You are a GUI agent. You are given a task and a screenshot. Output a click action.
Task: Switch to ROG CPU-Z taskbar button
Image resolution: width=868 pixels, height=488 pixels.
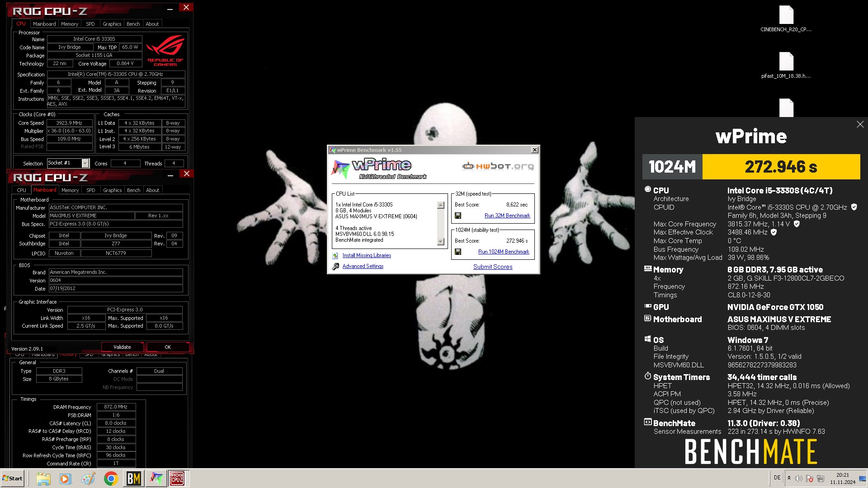(177, 479)
